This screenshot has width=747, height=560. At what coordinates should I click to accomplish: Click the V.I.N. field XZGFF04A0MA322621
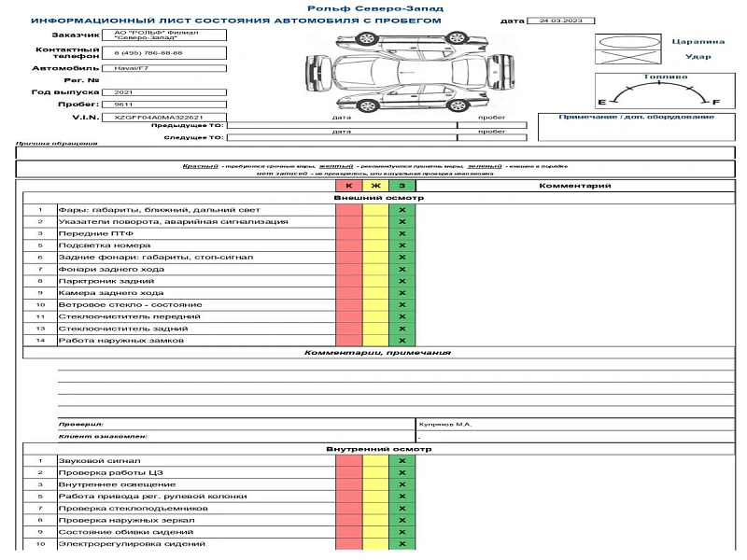tap(163, 117)
